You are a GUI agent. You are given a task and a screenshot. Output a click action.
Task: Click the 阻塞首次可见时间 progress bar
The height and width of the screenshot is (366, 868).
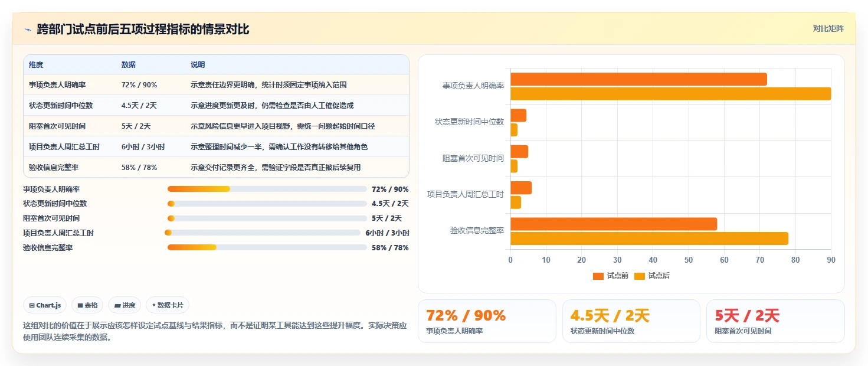pyautogui.click(x=267, y=218)
